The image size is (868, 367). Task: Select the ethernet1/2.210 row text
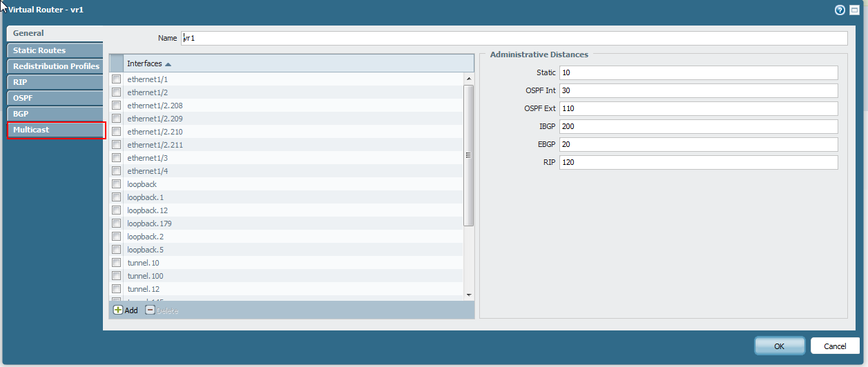pos(155,132)
